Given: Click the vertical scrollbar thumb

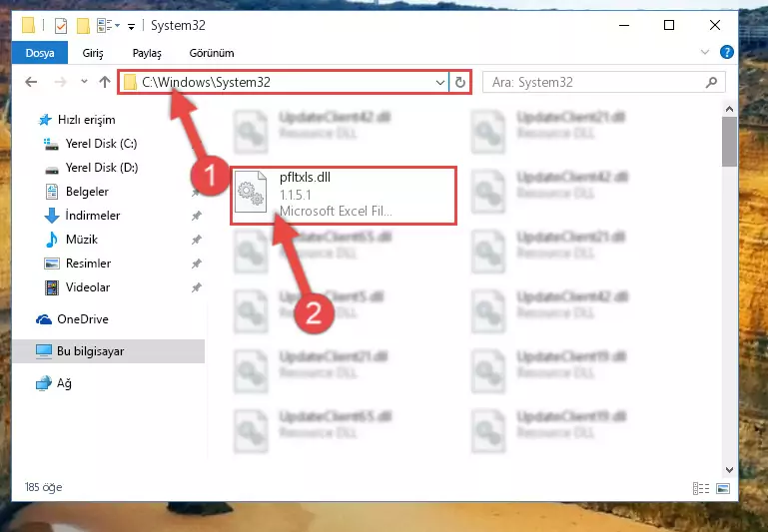Looking at the screenshot, I should click(x=729, y=142).
